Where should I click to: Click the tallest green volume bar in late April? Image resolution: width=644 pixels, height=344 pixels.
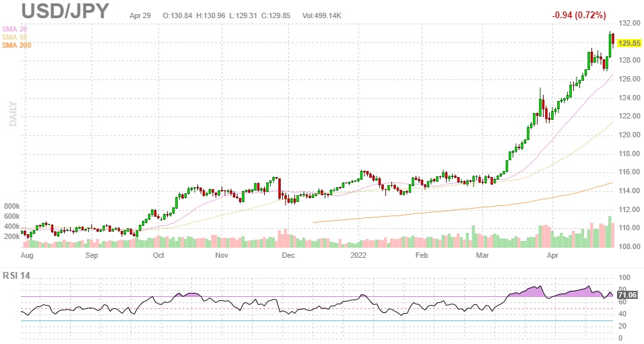[610, 232]
